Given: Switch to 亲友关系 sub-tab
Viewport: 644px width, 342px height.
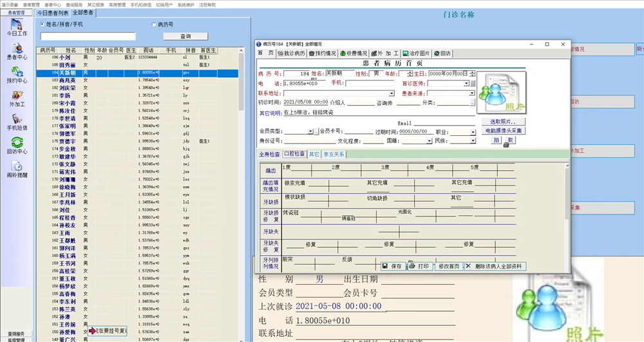Looking at the screenshot, I should pos(334,155).
